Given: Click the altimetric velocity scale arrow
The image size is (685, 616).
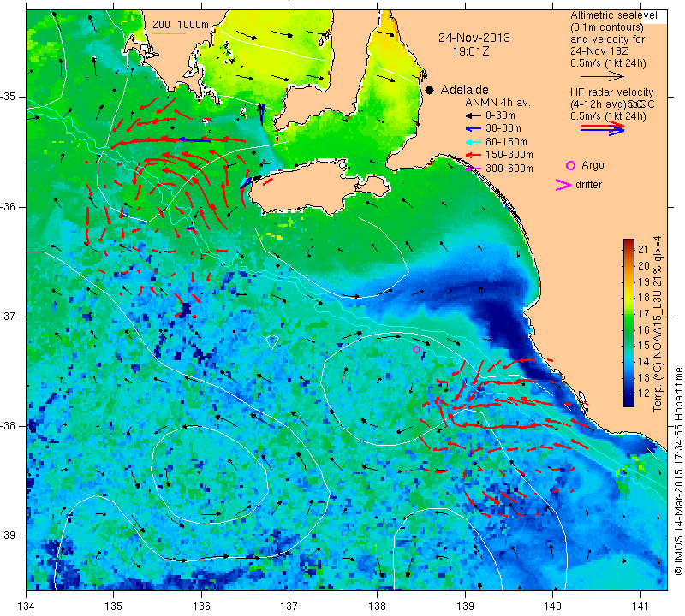Looking at the screenshot, I should 603,76.
